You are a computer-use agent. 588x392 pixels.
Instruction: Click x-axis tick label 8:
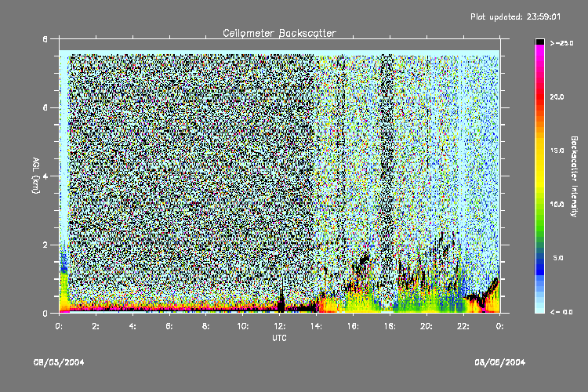[206, 326]
